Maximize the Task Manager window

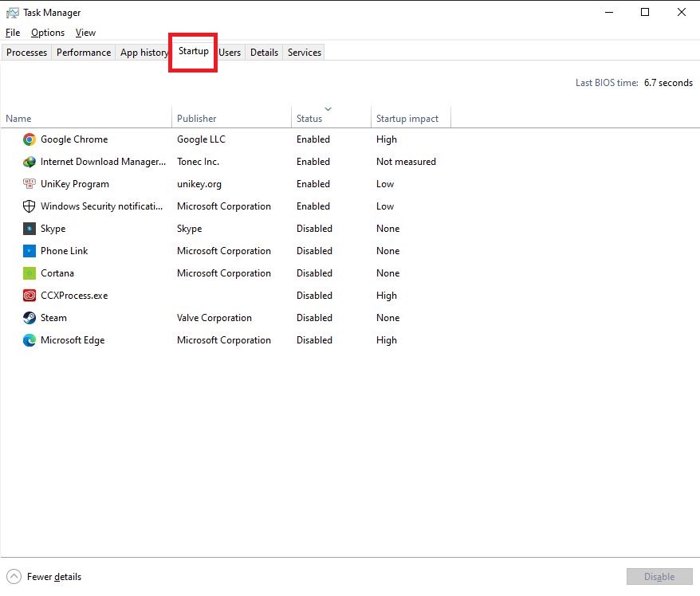point(645,12)
